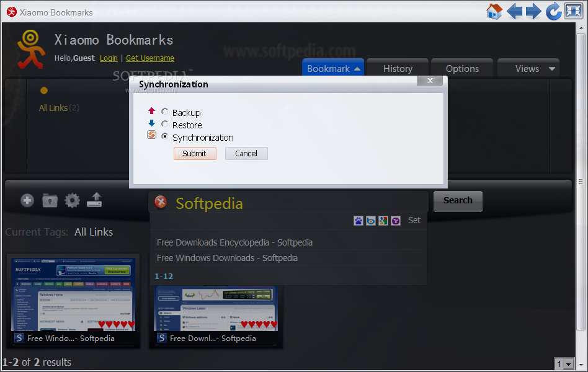The image size is (588, 372).
Task: Click scrollbar up arrow
Action: pyautogui.click(x=581, y=28)
